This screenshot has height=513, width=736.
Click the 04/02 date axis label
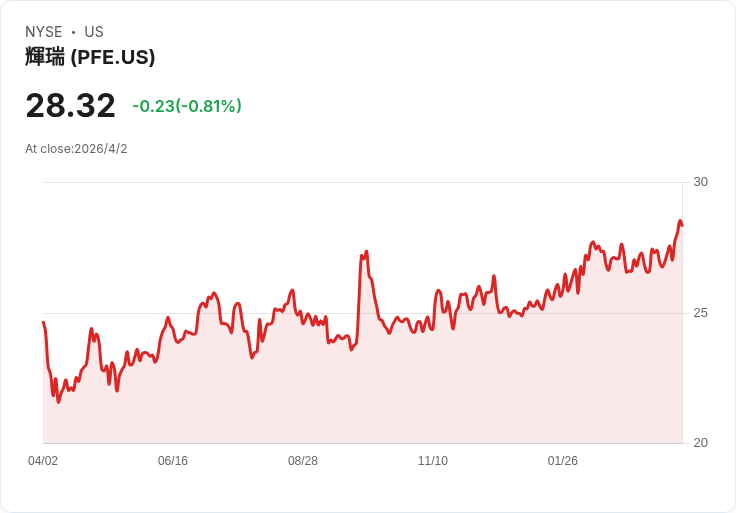tap(43, 461)
